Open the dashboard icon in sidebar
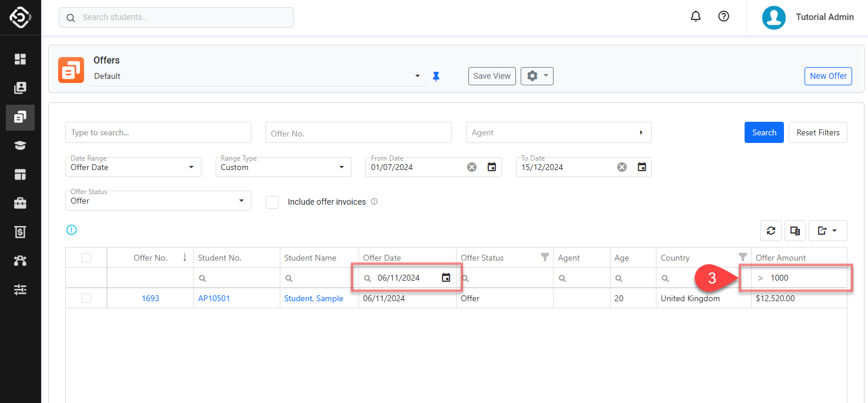The image size is (868, 403). pyautogui.click(x=21, y=59)
